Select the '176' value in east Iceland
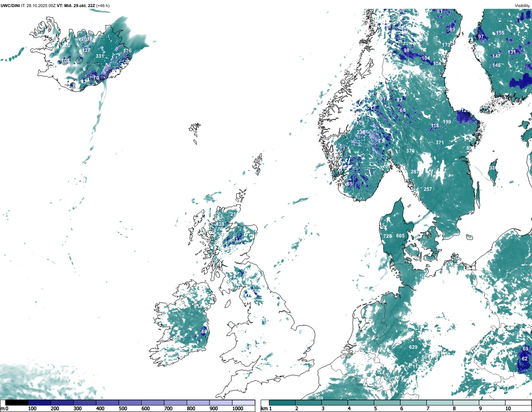 point(127,51)
